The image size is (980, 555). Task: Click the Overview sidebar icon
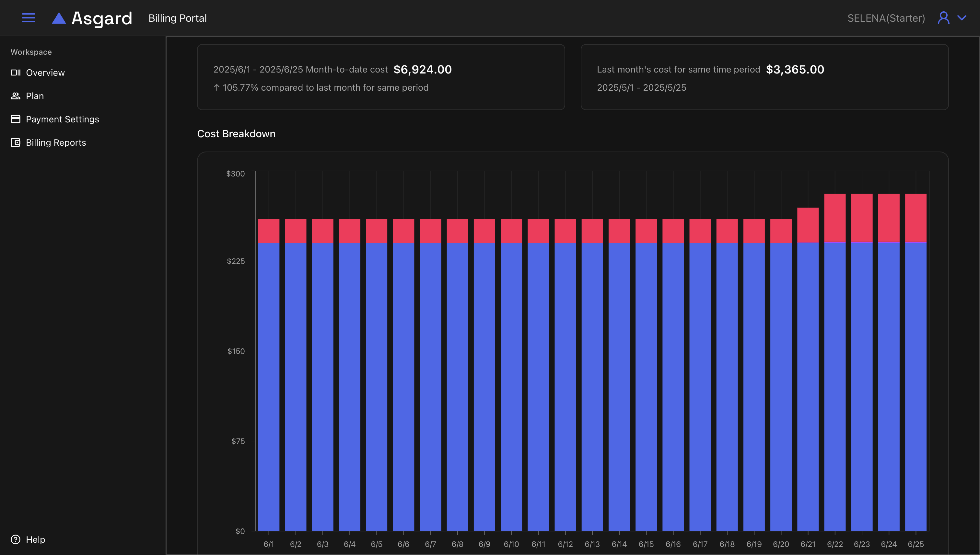point(15,73)
